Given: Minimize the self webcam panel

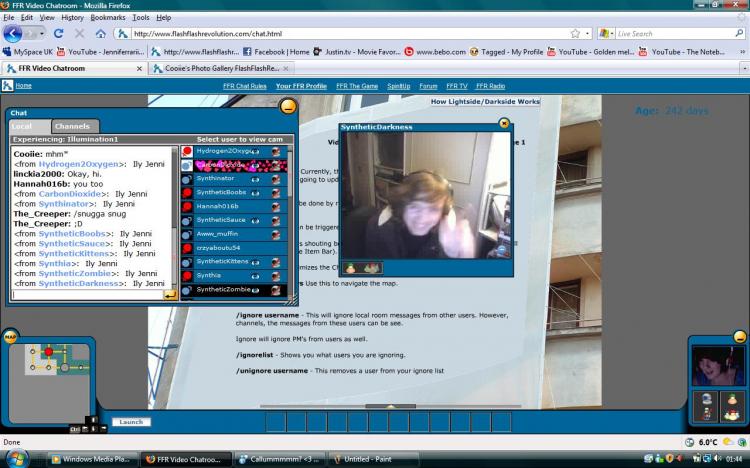Looking at the screenshot, I should 739,337.
